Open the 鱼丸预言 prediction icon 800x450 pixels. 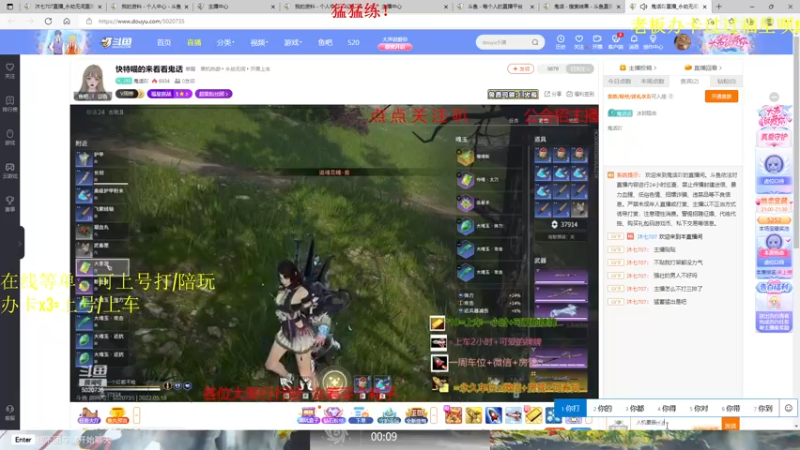[x=117, y=416]
